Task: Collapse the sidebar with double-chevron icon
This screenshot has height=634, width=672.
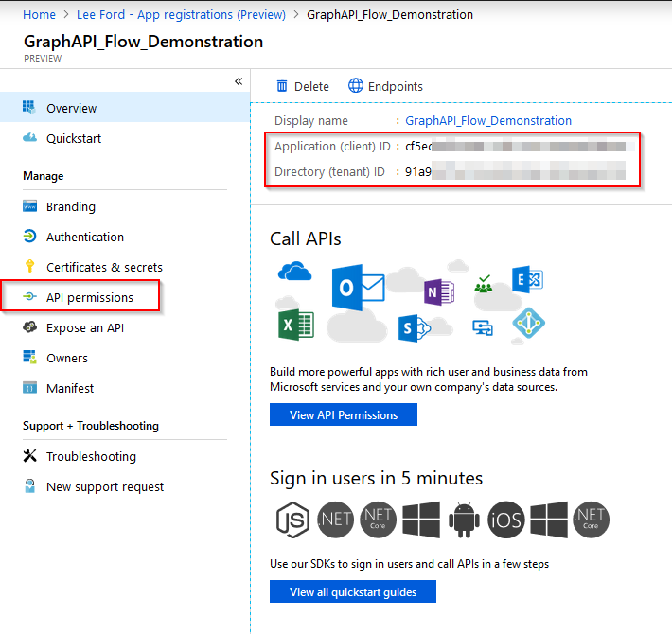Action: (239, 81)
